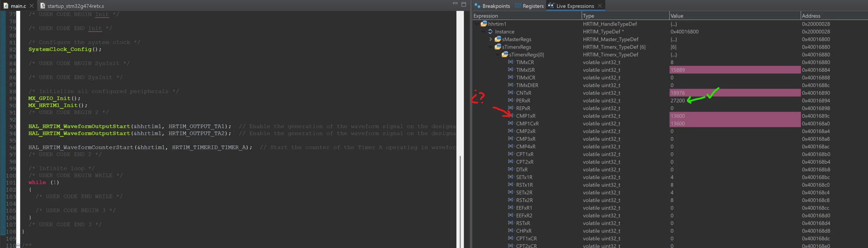Click the sTimerxRegs array folder icon
Image resolution: width=868 pixels, height=248 pixels.
pos(498,47)
